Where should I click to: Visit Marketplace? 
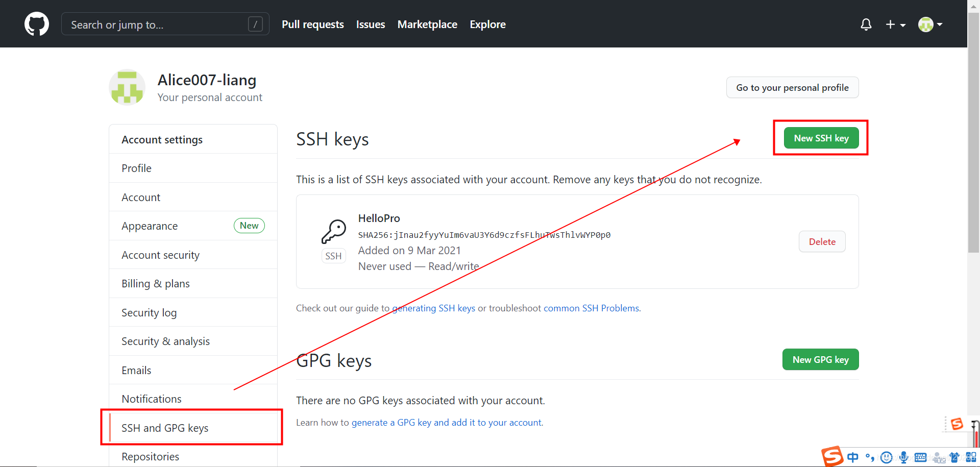point(427,24)
